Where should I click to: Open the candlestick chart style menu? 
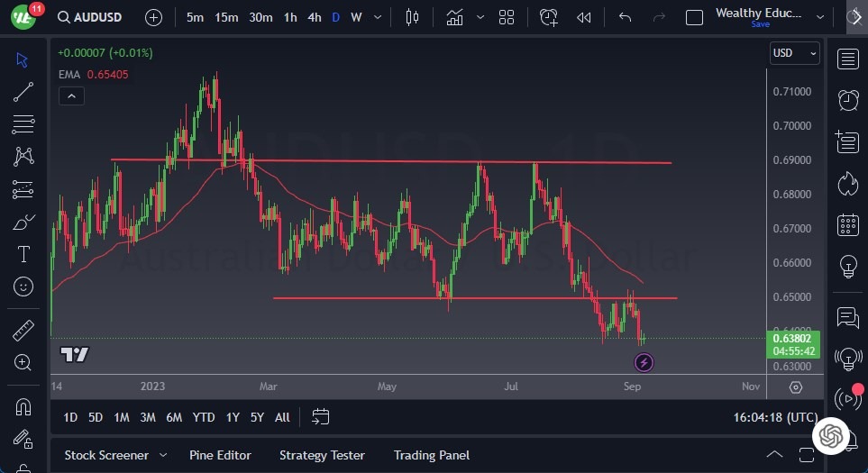point(412,18)
